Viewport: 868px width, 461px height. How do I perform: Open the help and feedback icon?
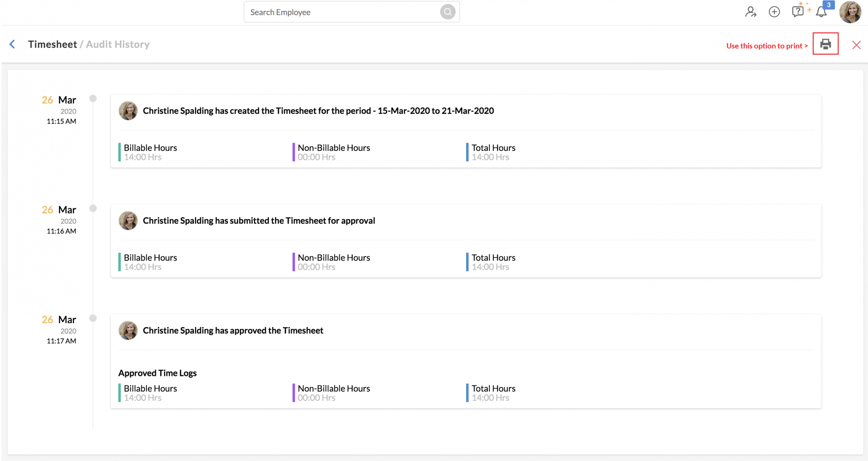798,12
